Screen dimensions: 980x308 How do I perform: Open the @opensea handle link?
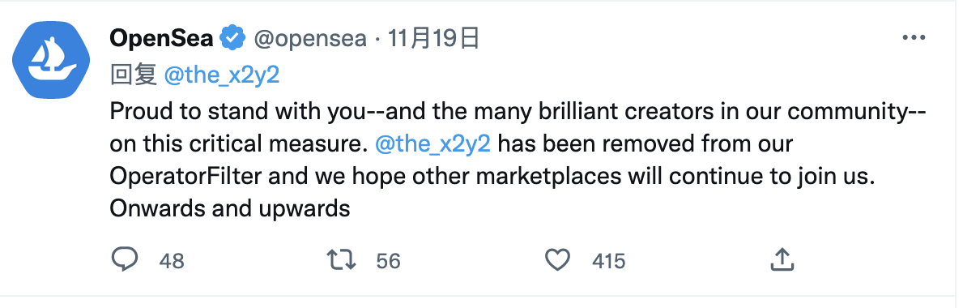[310, 38]
